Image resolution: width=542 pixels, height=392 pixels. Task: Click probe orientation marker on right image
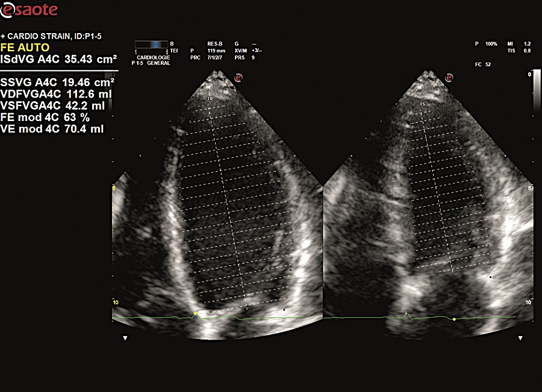[449, 78]
